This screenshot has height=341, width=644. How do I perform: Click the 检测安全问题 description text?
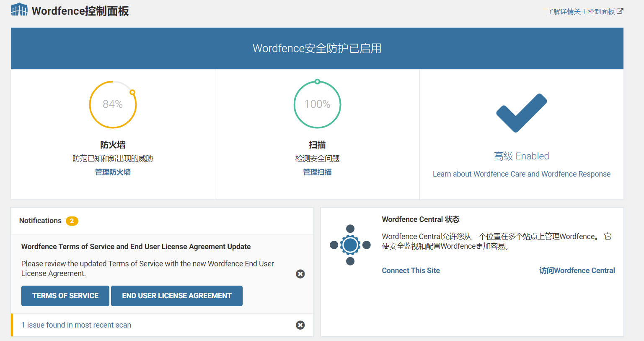317,159
